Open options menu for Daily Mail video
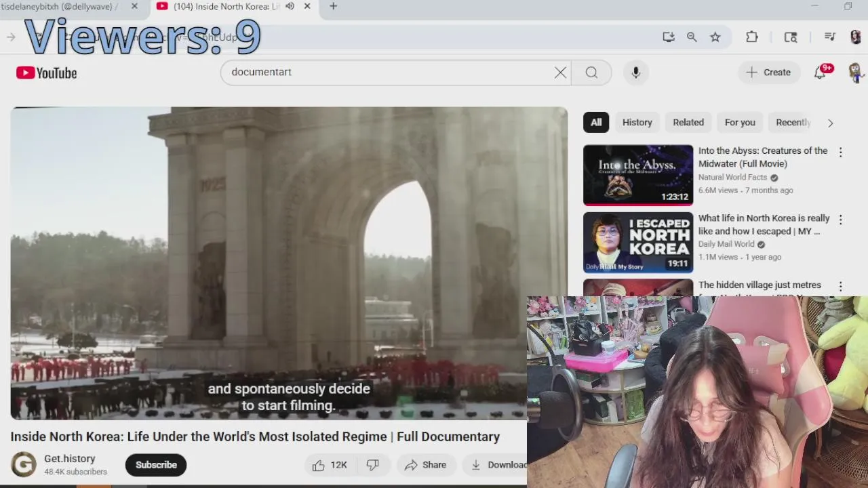868x488 pixels. coord(841,220)
